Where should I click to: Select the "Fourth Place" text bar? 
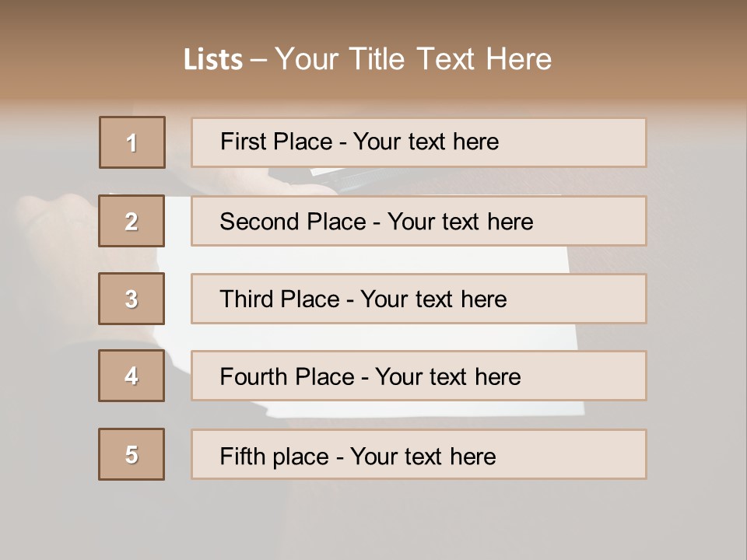(x=419, y=376)
